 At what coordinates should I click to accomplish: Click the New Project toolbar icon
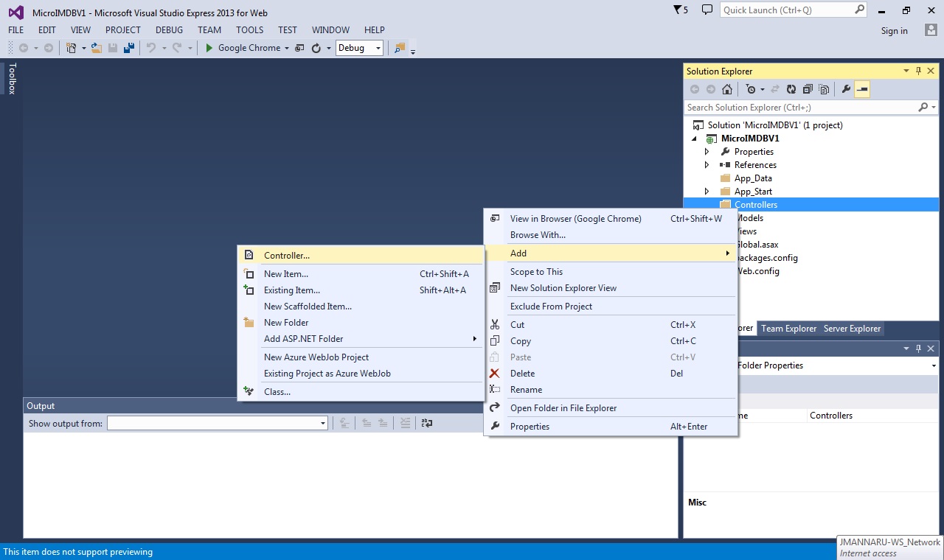pyautogui.click(x=72, y=48)
